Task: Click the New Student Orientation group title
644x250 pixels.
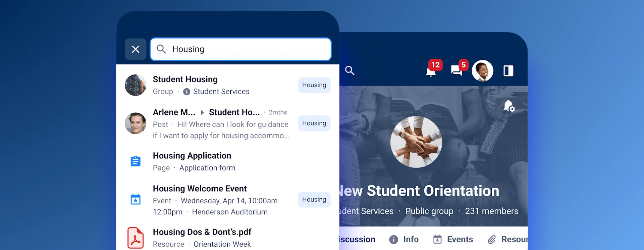Action: (419, 191)
